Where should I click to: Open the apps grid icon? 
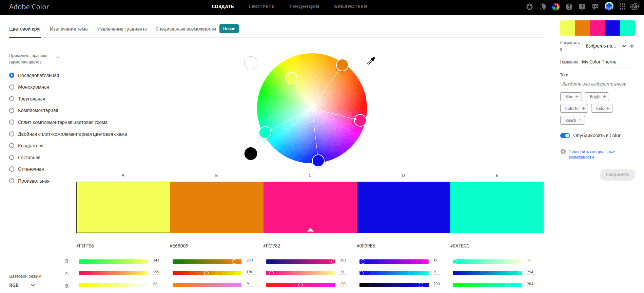(x=622, y=7)
